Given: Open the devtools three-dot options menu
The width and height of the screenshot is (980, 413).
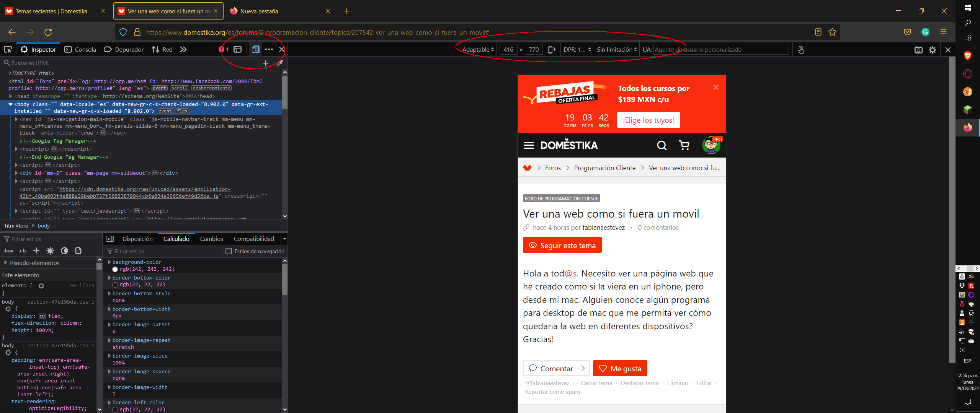Looking at the screenshot, I should pyautogui.click(x=269, y=49).
